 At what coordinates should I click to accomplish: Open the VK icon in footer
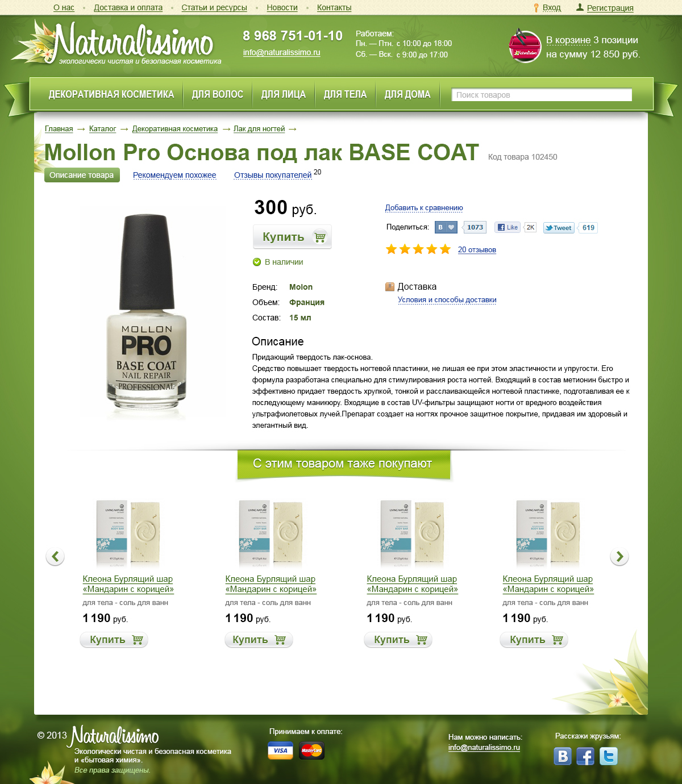563,756
